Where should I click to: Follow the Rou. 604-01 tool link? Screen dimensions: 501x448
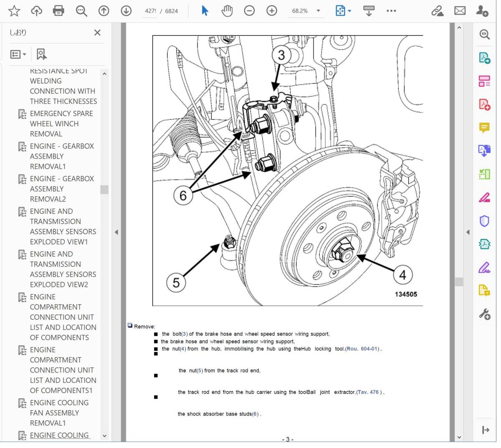pos(362,349)
